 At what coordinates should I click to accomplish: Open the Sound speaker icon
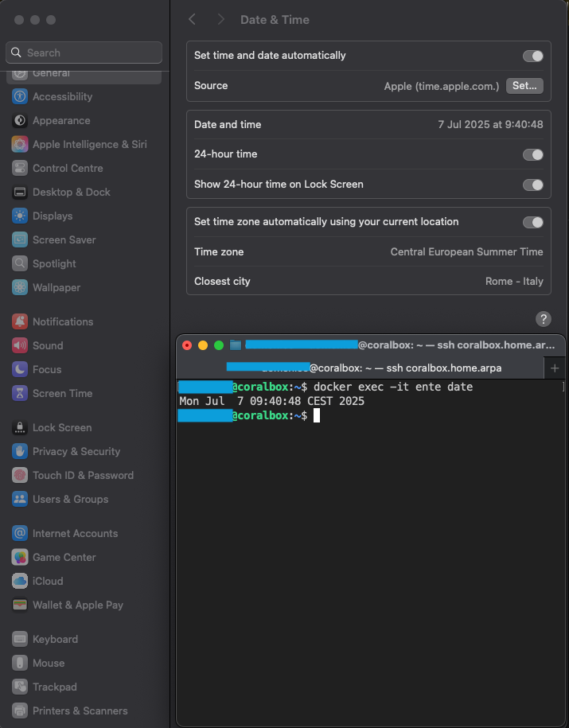click(x=20, y=345)
